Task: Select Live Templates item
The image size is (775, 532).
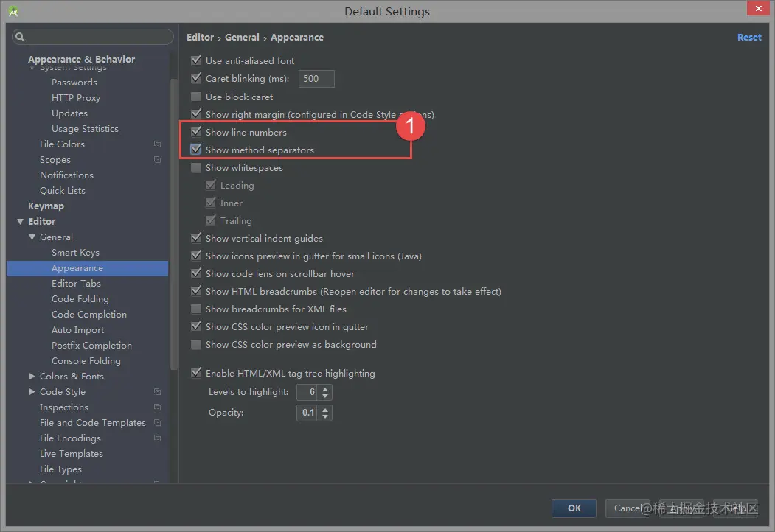Action: tap(72, 454)
